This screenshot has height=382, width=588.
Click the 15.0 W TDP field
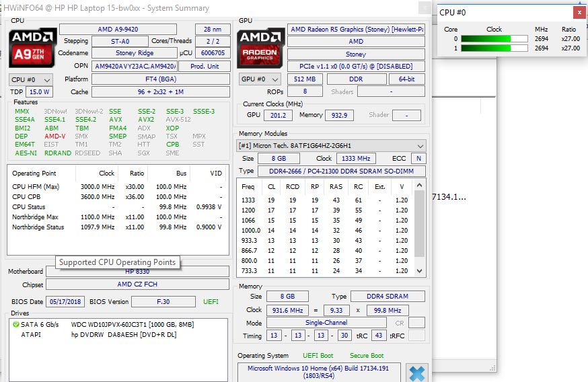point(40,92)
